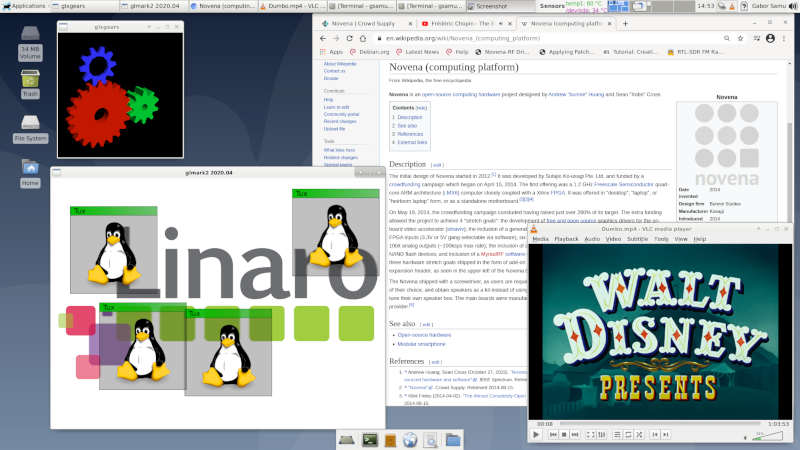Open VLC Media menu
The width and height of the screenshot is (800, 450).
point(540,239)
